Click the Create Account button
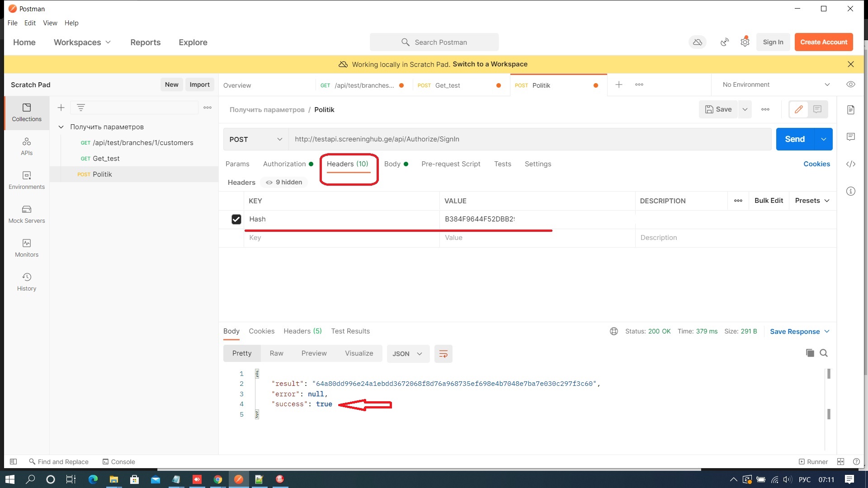 [824, 42]
